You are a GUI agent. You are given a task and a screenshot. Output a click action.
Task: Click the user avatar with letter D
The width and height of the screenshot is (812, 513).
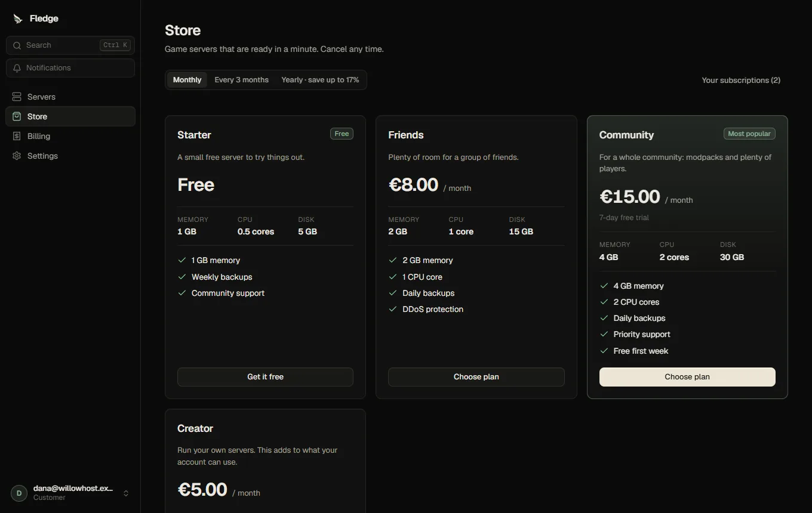[x=19, y=493]
